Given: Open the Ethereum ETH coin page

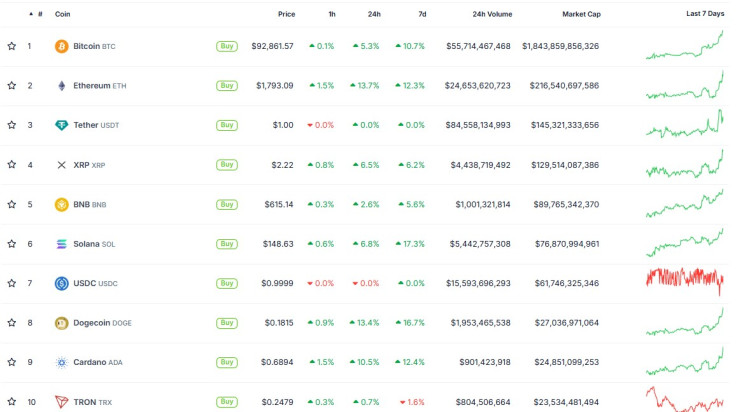Looking at the screenshot, I should (x=100, y=85).
